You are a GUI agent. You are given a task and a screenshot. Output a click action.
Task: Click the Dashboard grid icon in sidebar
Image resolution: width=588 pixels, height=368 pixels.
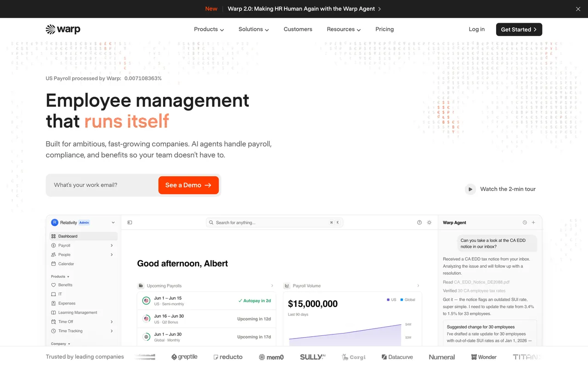click(x=54, y=236)
